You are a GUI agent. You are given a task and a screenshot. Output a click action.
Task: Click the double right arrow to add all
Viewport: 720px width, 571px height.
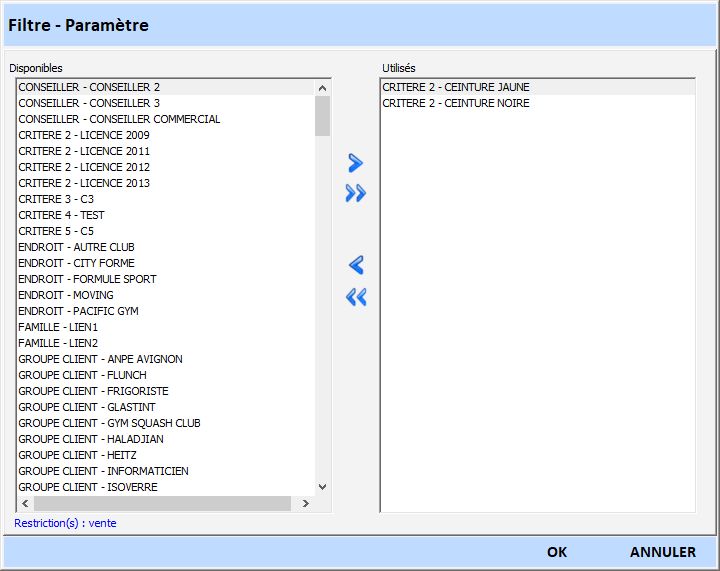tap(355, 194)
